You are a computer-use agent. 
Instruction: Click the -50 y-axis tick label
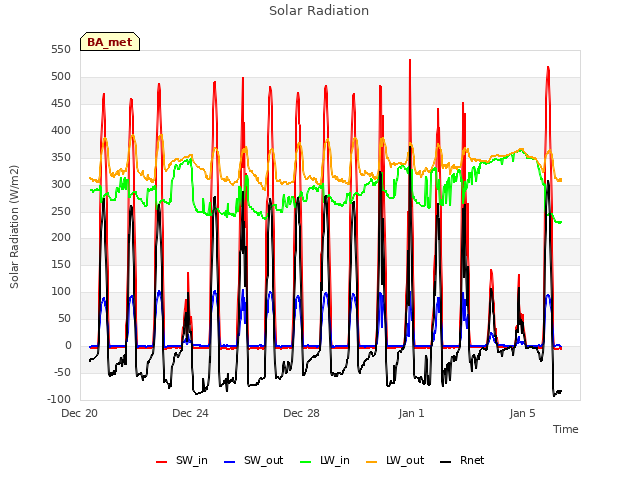(x=62, y=372)
